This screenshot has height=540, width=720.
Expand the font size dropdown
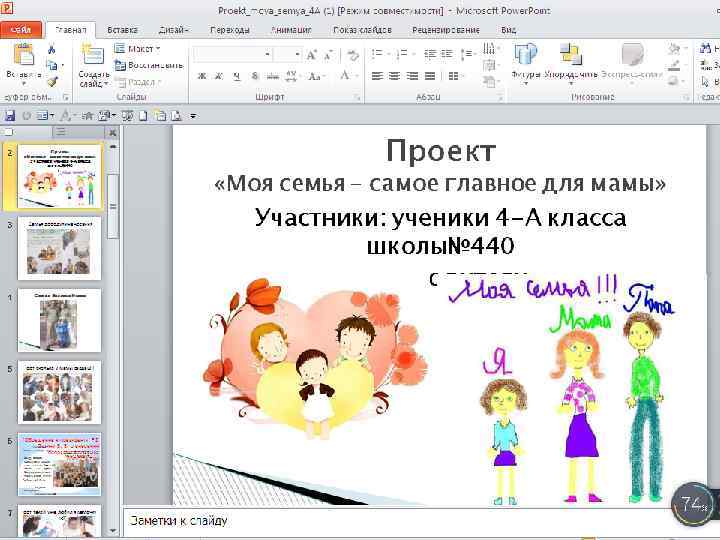coord(297,53)
